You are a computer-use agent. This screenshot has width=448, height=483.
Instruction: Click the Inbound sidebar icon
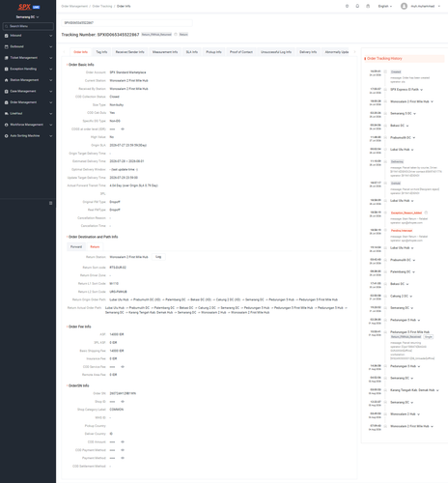click(6, 36)
